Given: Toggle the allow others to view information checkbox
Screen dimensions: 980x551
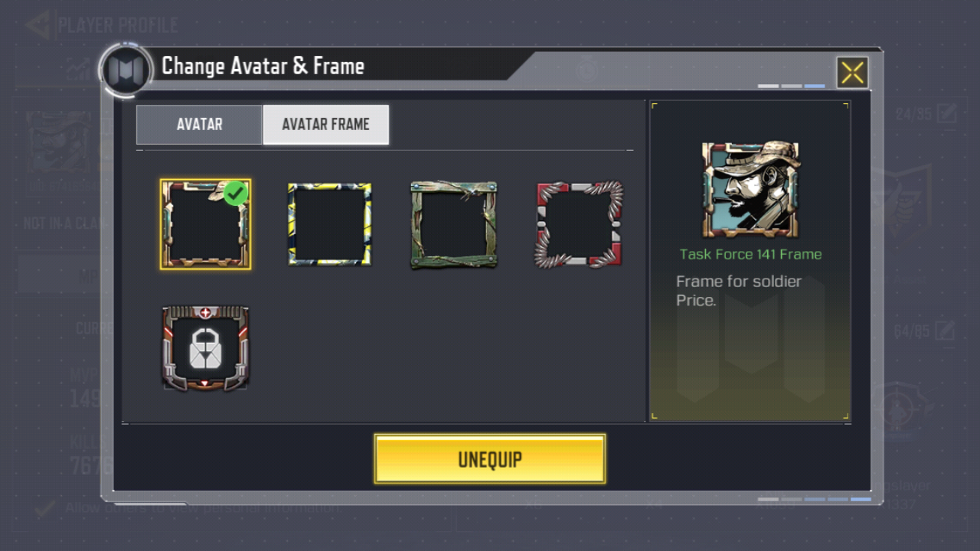Looking at the screenshot, I should coord(45,508).
